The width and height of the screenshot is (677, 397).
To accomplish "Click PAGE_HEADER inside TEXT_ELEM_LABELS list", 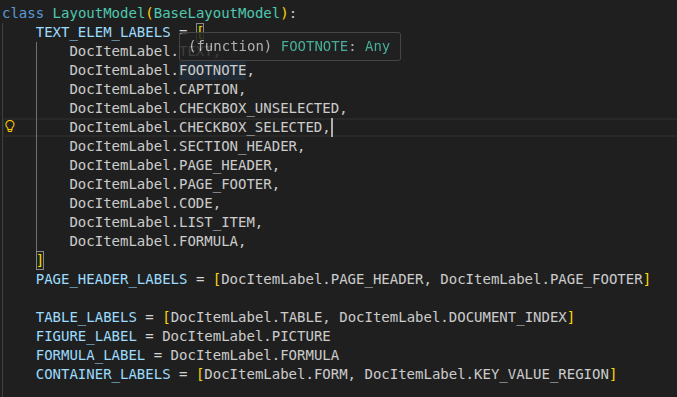I will 225,165.
